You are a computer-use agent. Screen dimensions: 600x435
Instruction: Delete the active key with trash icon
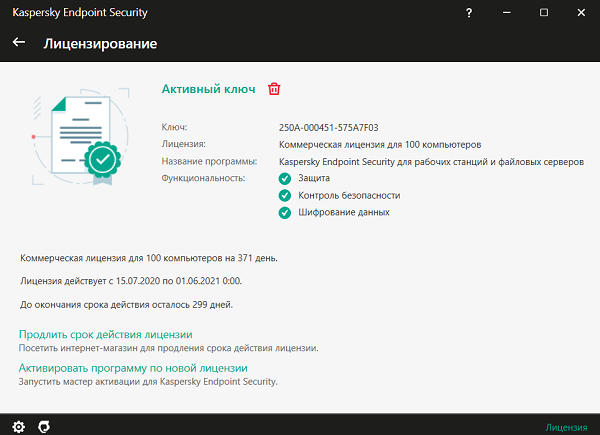click(x=275, y=89)
